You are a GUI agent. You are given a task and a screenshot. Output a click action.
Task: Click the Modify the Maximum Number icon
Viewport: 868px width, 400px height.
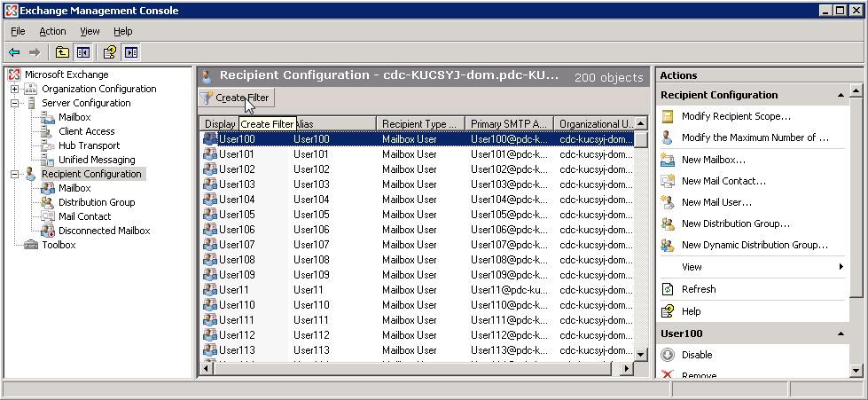pos(669,138)
